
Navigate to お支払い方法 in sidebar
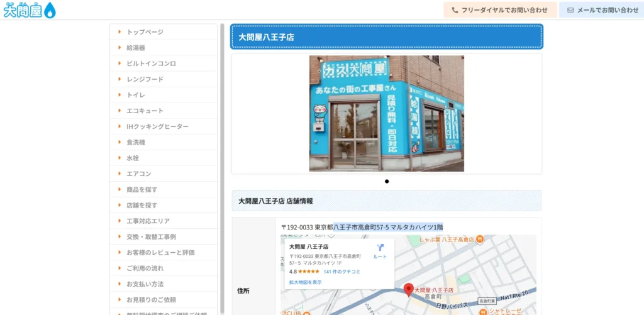[145, 284]
